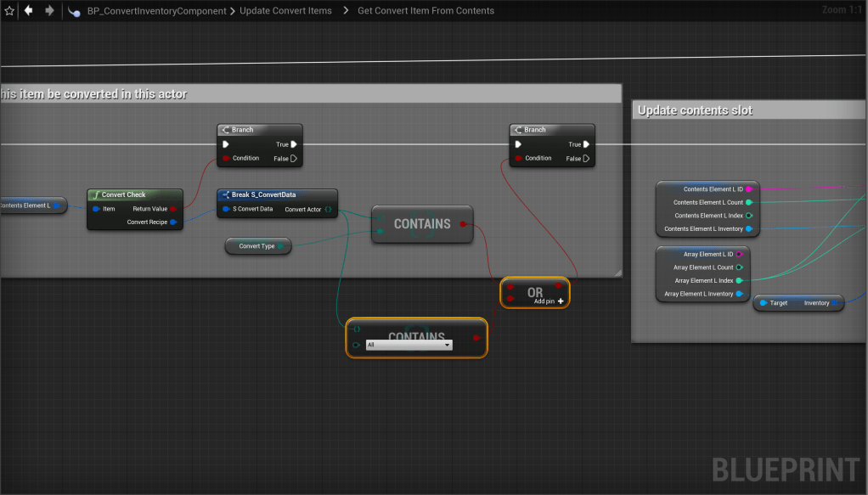The image size is (868, 495).
Task: Navigate forward with the right arrow
Action: click(49, 11)
